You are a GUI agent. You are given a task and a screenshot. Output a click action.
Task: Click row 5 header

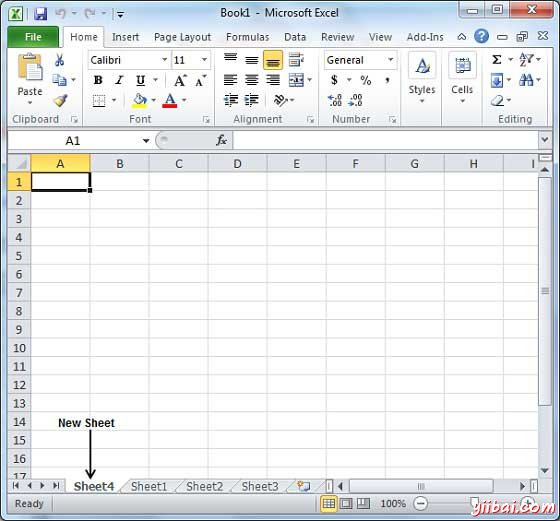tap(19, 256)
